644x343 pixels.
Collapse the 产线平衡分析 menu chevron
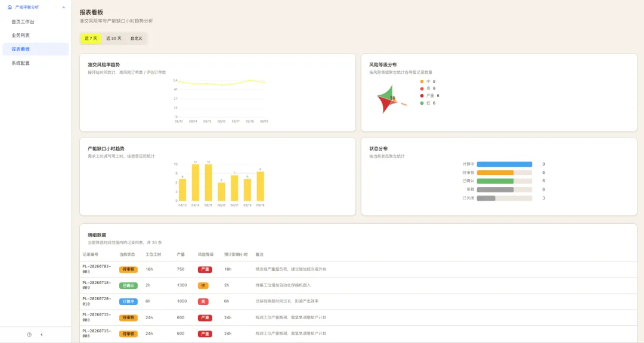[x=63, y=7]
